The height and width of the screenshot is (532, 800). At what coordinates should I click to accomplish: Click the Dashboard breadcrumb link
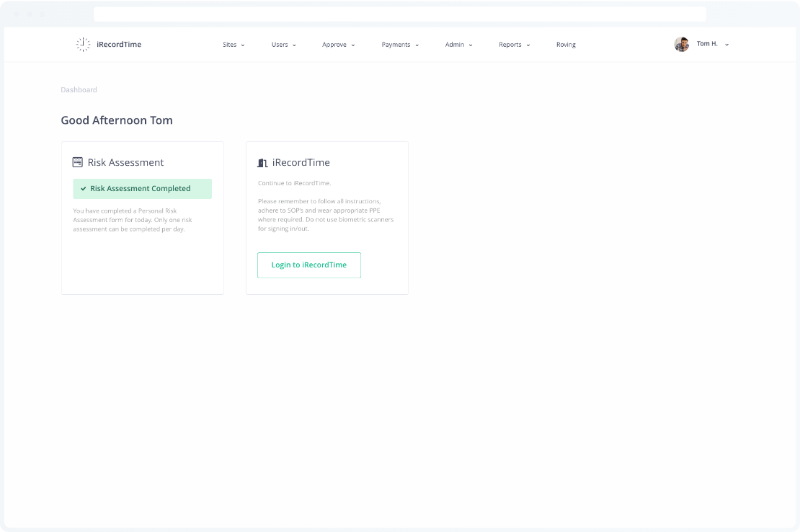coord(79,90)
